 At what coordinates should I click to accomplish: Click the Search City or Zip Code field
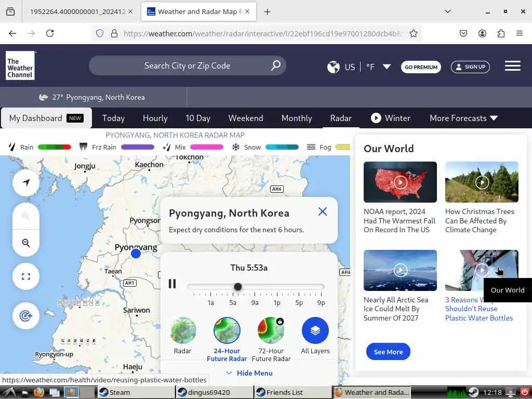(x=187, y=65)
